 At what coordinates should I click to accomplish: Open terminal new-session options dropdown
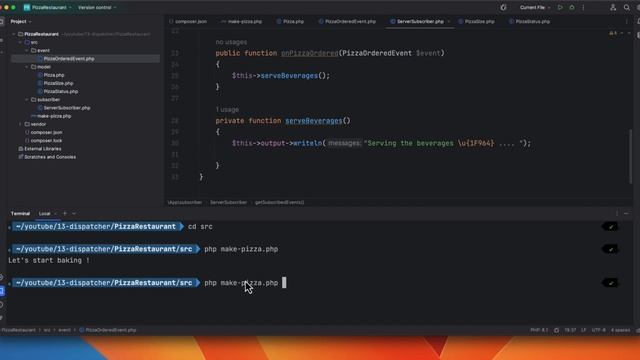click(74, 213)
